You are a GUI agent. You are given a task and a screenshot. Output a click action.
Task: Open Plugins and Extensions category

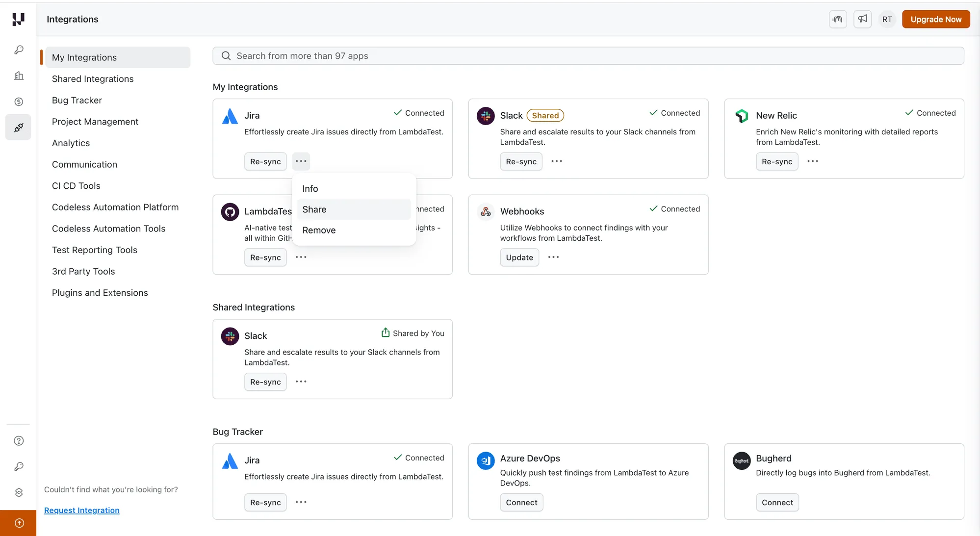(x=100, y=293)
